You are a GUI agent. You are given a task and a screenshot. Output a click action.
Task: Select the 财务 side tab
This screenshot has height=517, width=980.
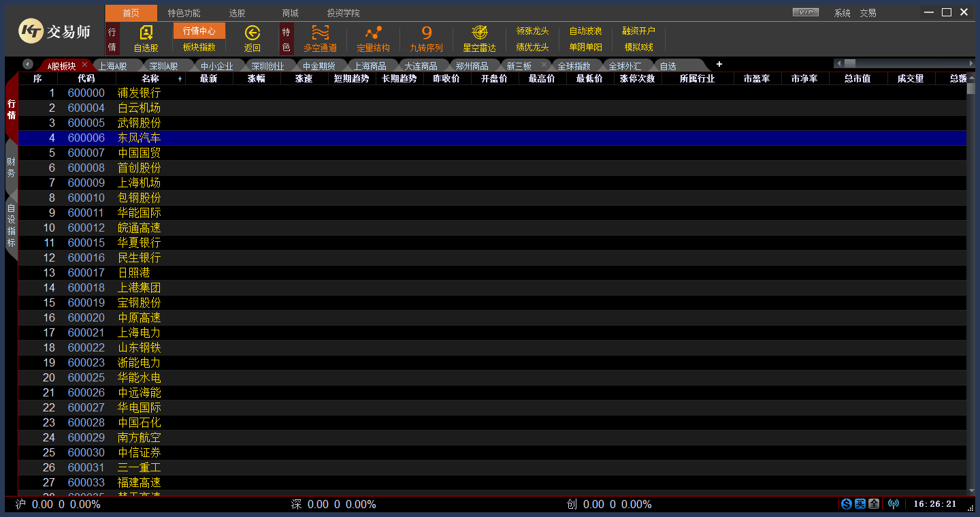click(x=11, y=168)
